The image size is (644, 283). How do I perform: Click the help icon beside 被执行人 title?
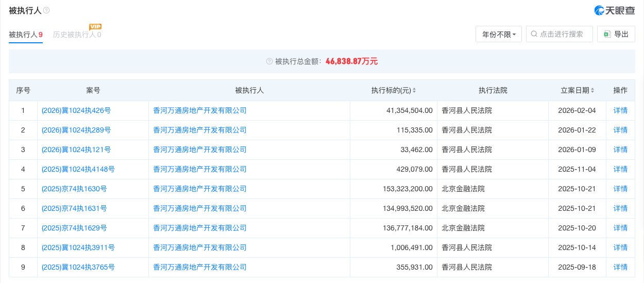47,10
